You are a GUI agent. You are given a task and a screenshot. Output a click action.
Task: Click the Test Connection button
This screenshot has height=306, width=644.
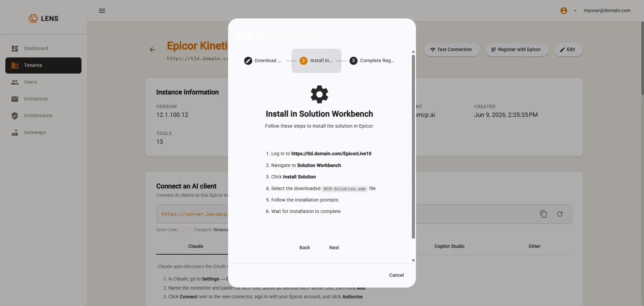(452, 50)
